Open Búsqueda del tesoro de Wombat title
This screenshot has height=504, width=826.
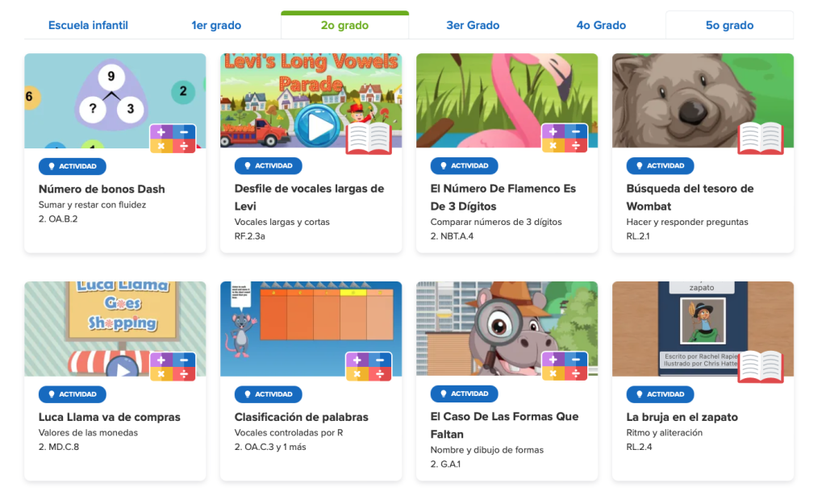[x=690, y=198]
